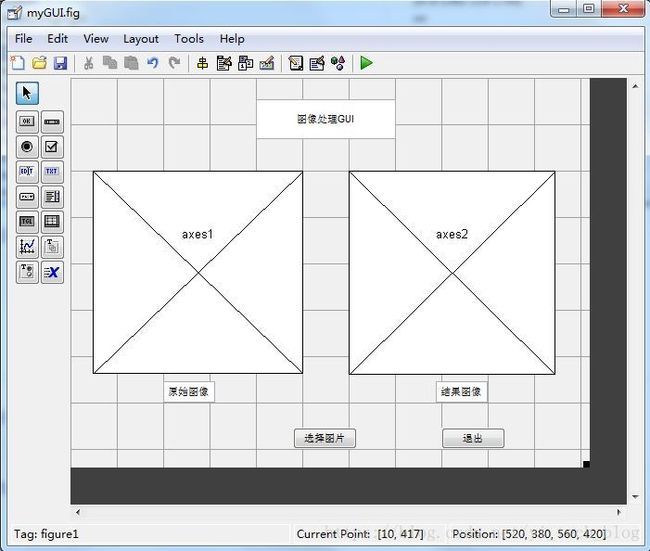Copy selection using the toolbar copy icon

[110, 63]
